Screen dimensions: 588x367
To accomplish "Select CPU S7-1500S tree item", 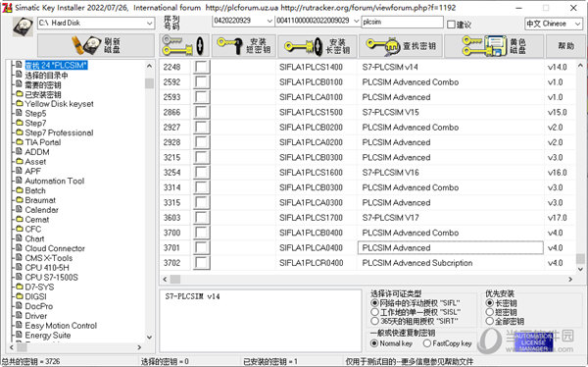I will [x=51, y=278].
